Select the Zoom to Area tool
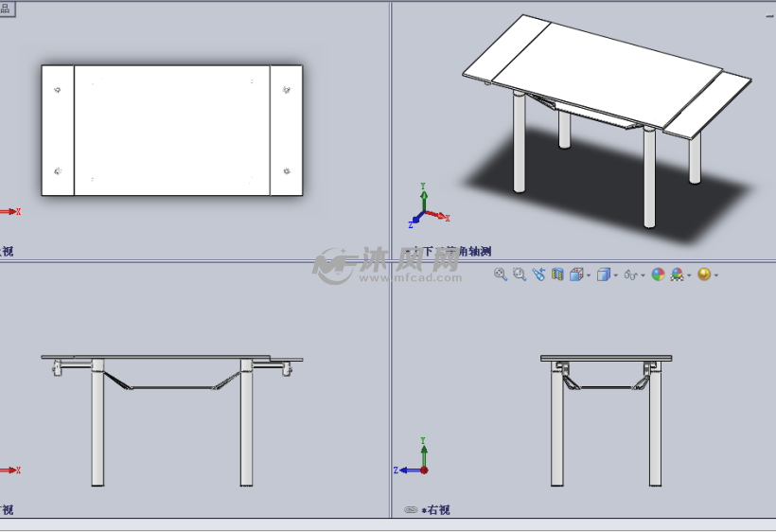Screen dimensions: 776x532 coord(520,275)
